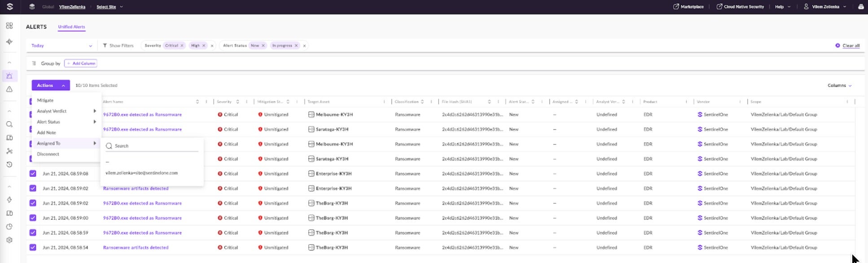Uncheck the Jun 21 08:59:08 alert row
Viewport: 868px width, 263px height.
[x=33, y=174]
